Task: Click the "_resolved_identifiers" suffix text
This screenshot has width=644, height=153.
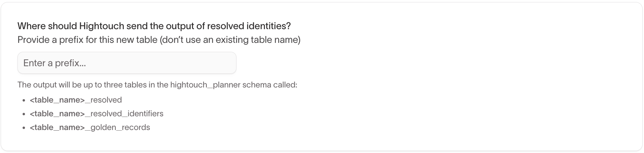Action: click(124, 114)
